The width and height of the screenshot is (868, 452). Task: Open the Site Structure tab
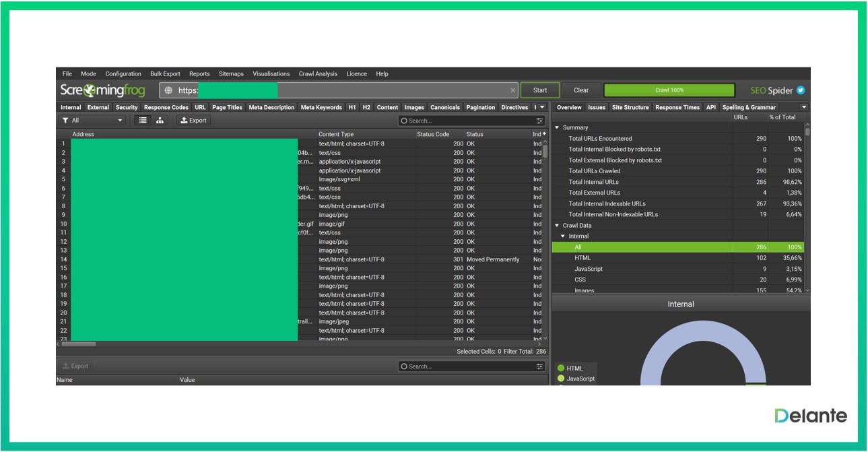[x=630, y=107]
